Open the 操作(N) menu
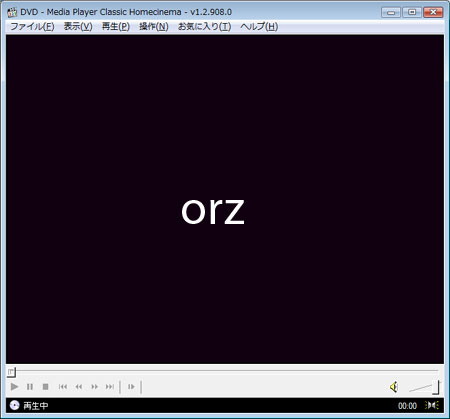Image resolution: width=450 pixels, height=419 pixels. coord(154,26)
